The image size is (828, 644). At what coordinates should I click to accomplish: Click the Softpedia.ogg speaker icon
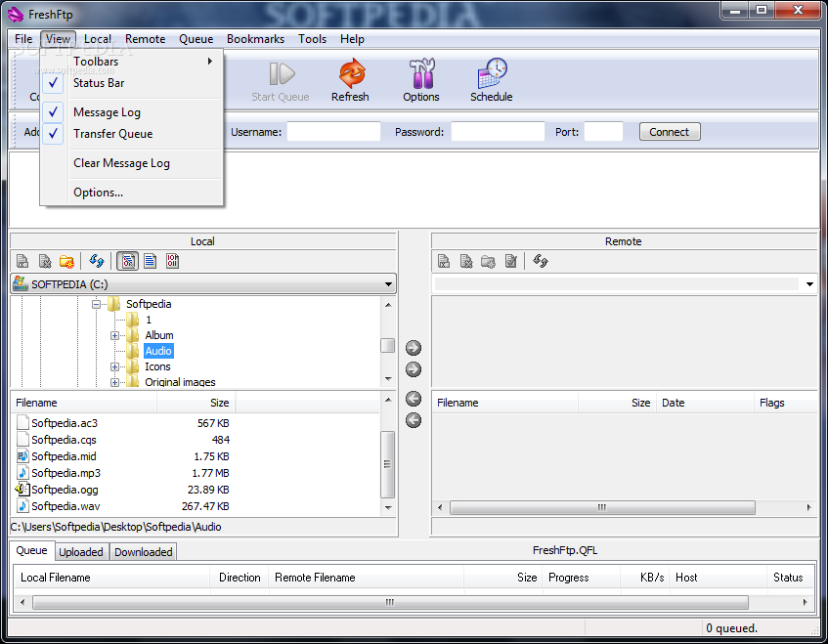coord(22,490)
